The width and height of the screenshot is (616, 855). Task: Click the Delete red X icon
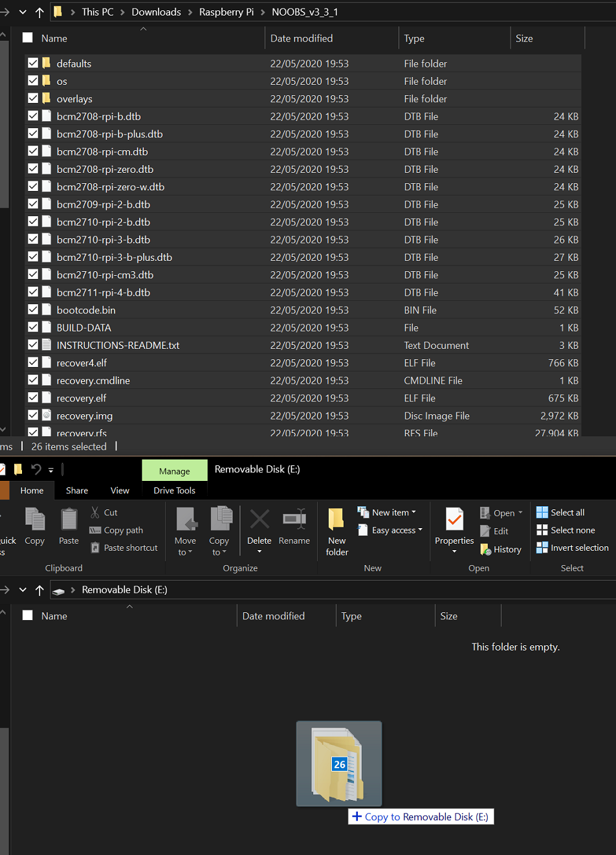click(x=259, y=520)
